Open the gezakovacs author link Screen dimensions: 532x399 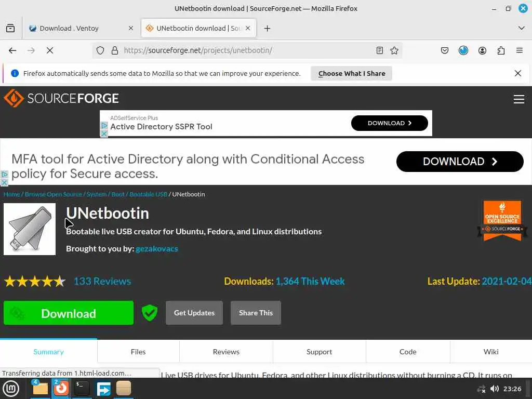157,249
